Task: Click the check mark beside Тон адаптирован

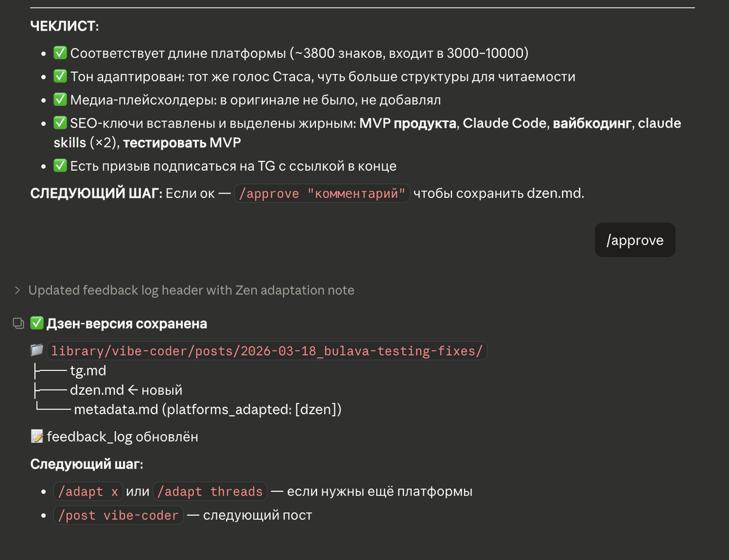Action: pos(60,77)
